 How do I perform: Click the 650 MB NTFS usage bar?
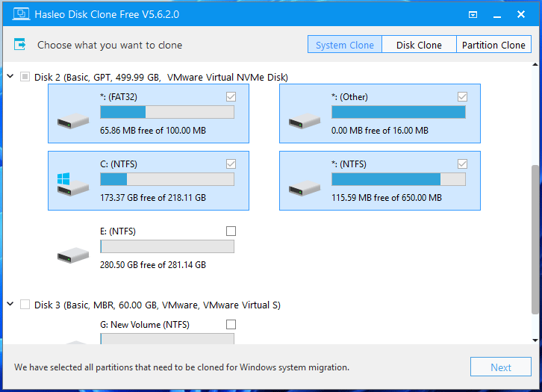pos(399,179)
